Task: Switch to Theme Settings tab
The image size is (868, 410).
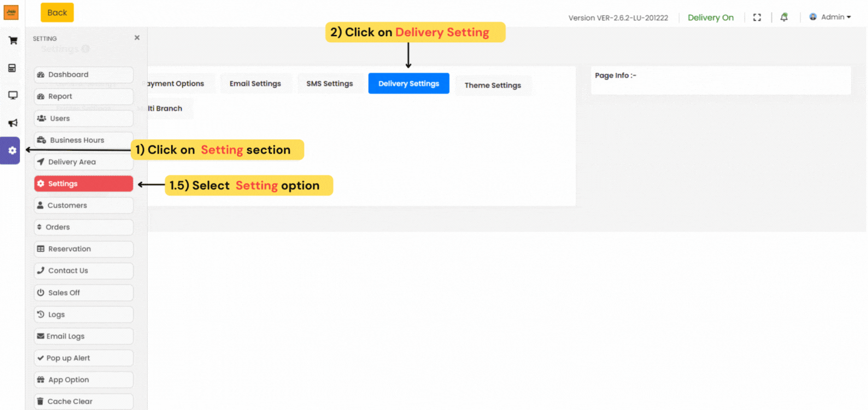Action: 492,86
